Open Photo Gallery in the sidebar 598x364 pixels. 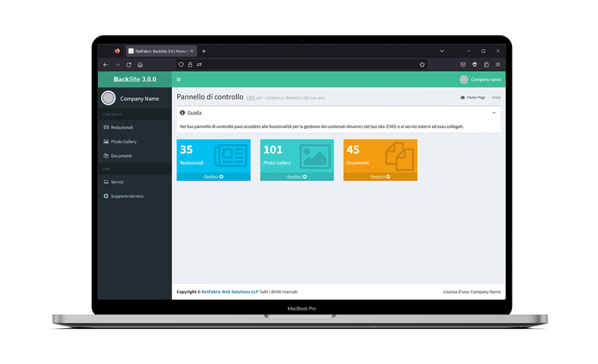135,141
